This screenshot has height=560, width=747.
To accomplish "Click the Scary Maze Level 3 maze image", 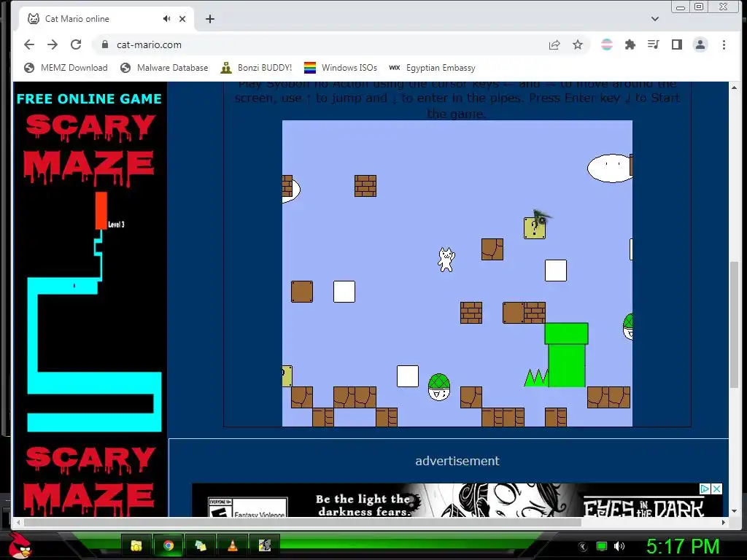I will coord(94,312).
